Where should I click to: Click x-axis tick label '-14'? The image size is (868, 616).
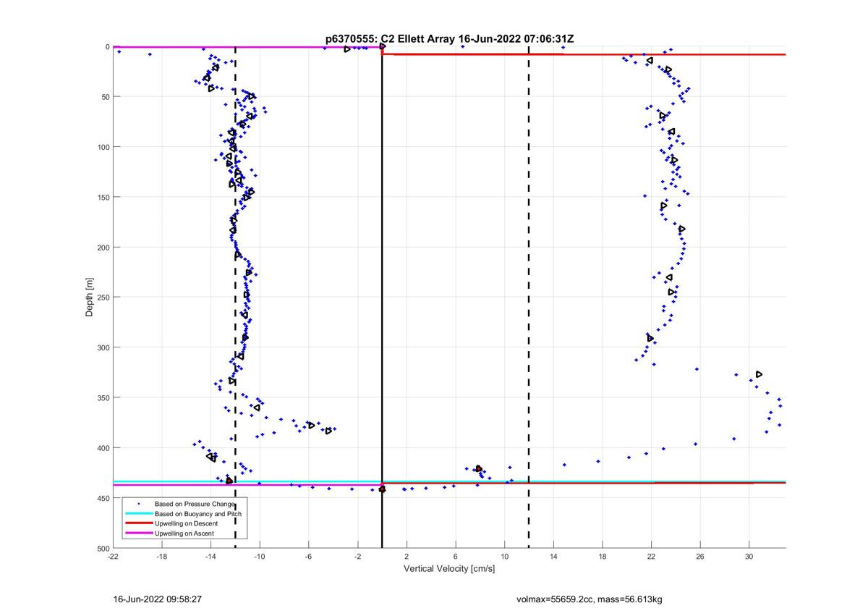[x=210, y=557]
